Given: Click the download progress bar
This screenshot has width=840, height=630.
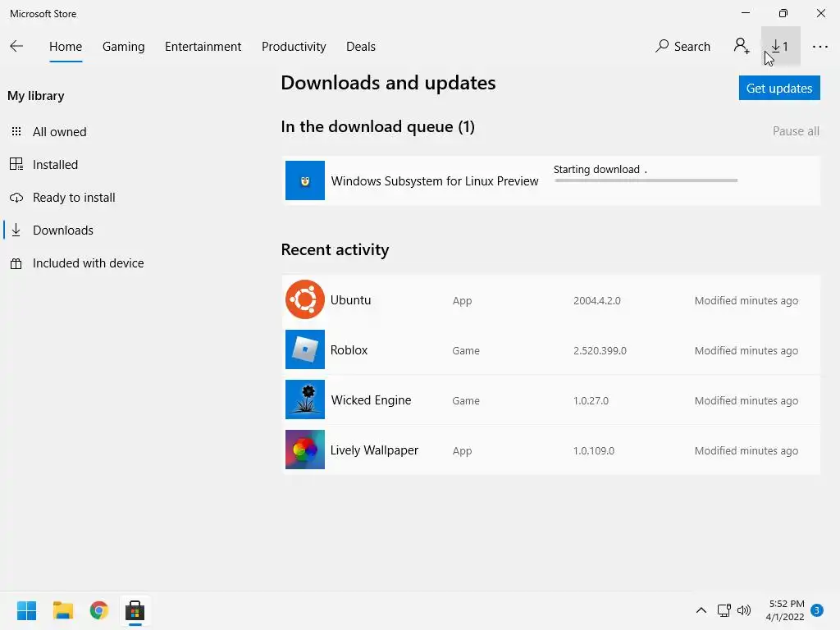Looking at the screenshot, I should coord(646,180).
